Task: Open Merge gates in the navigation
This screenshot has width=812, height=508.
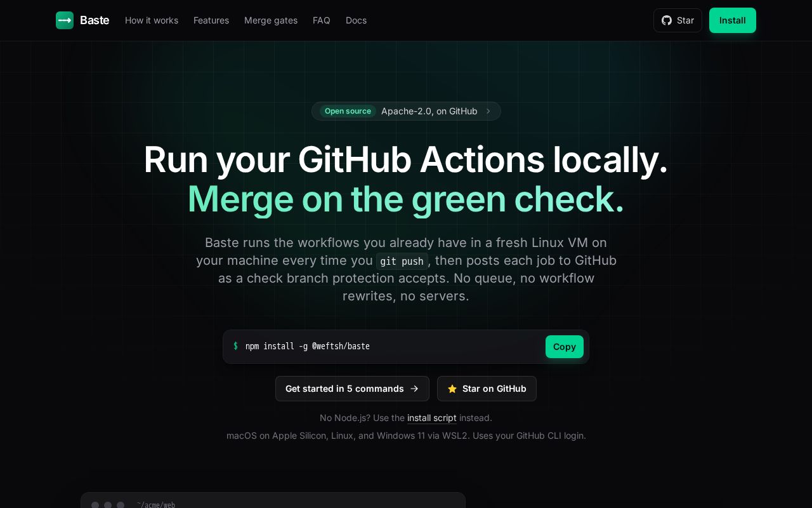Action: click(271, 20)
